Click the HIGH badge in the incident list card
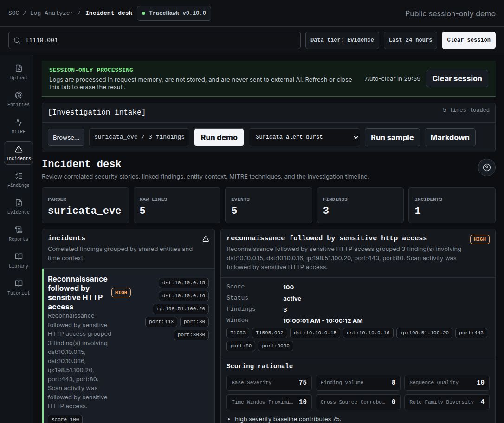The image size is (504, 423). (x=121, y=293)
